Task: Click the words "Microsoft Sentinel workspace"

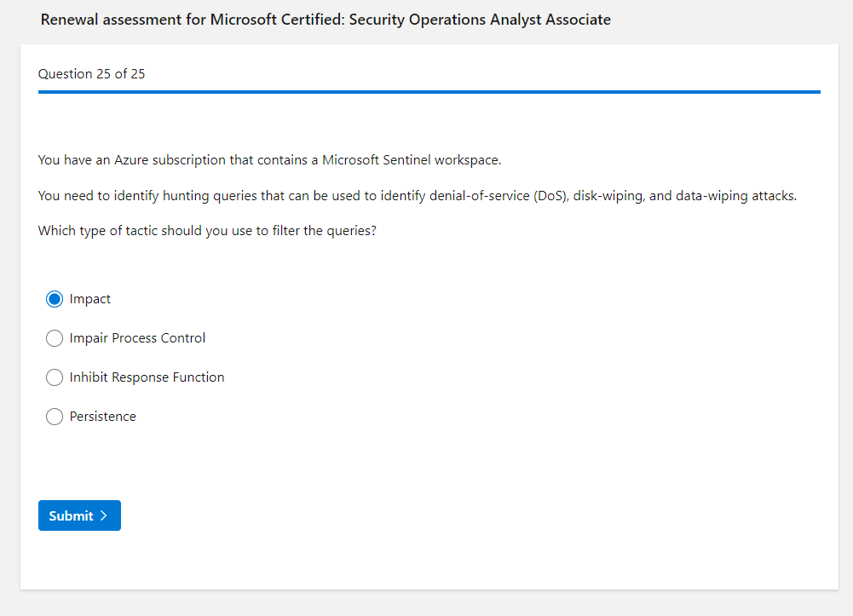Action: coord(411,160)
